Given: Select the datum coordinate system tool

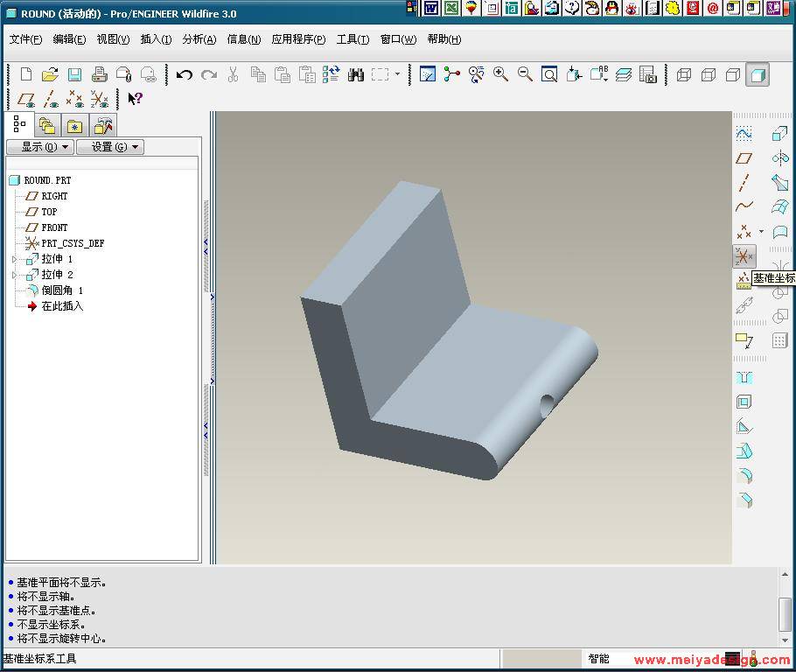Looking at the screenshot, I should click(x=744, y=256).
